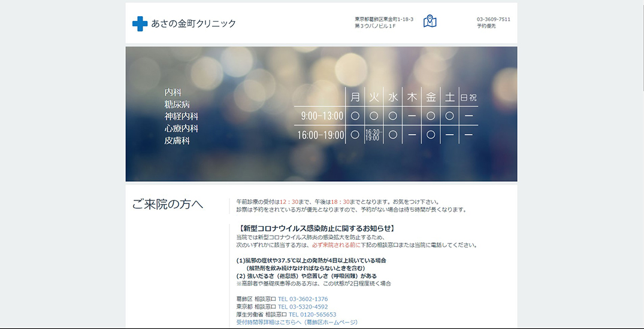This screenshot has width=644, height=329.
Task: Click health ministry link TEL 0120-565653
Action: [312, 315]
